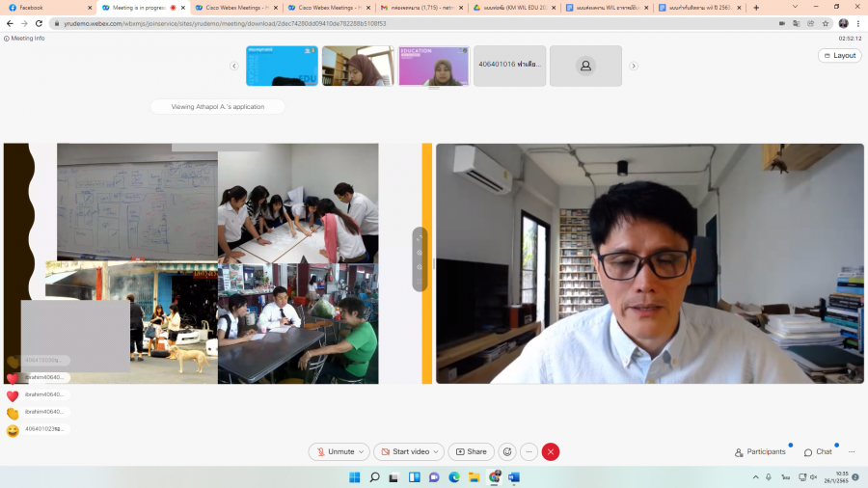Image resolution: width=868 pixels, height=488 pixels.
Task: Toggle the Participants panel
Action: (x=760, y=451)
